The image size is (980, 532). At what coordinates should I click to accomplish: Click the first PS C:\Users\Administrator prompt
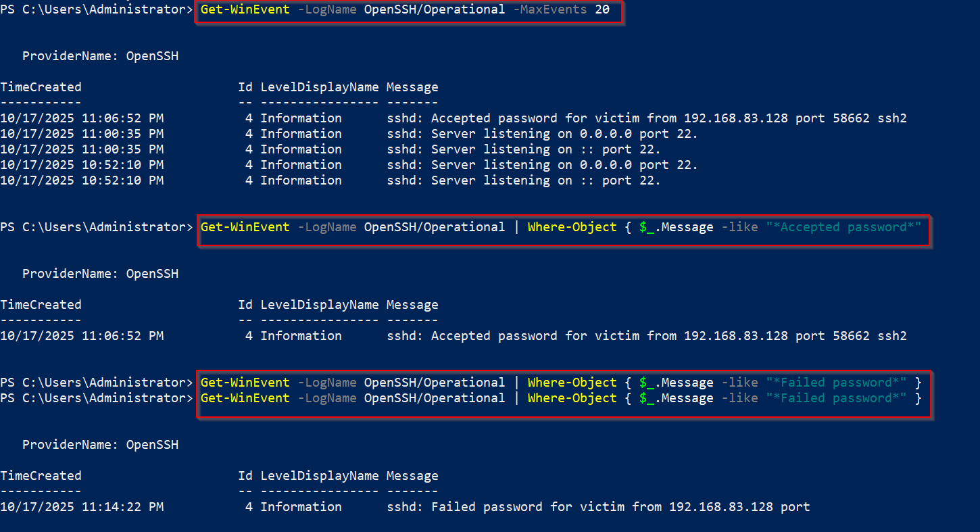point(97,9)
